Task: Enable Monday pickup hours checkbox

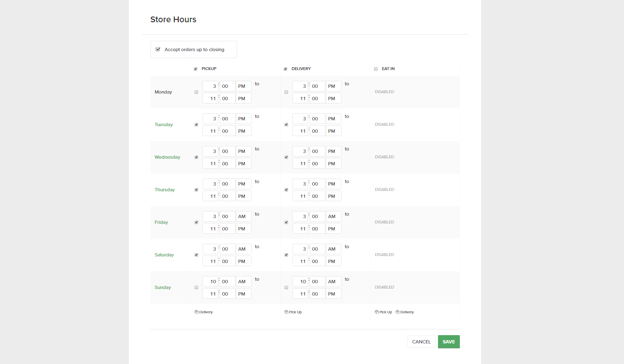Action: [196, 92]
